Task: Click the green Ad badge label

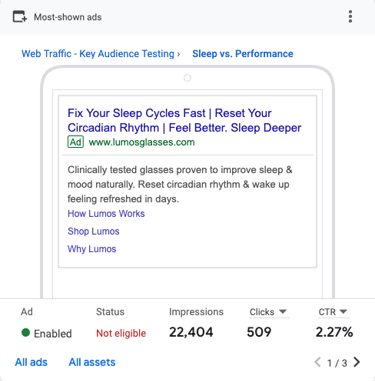Action: pos(76,142)
